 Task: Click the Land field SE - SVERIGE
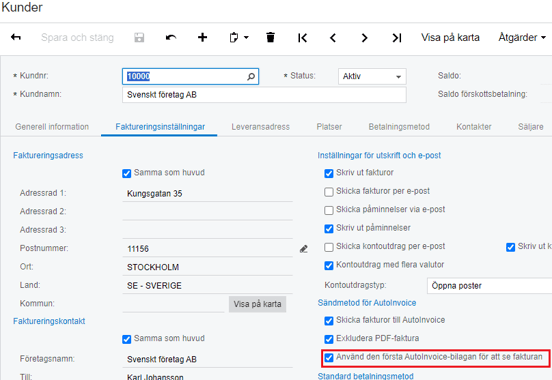click(207, 286)
